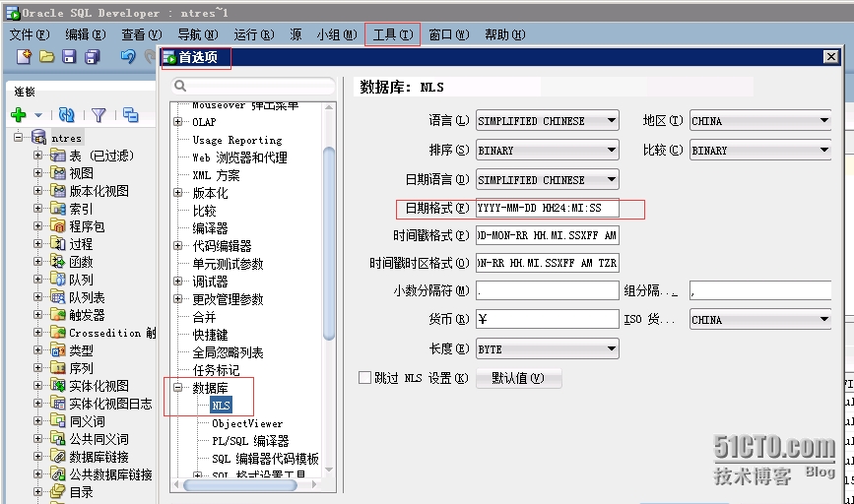Click the 队列 queue icon
The image size is (854, 504).
(58, 280)
